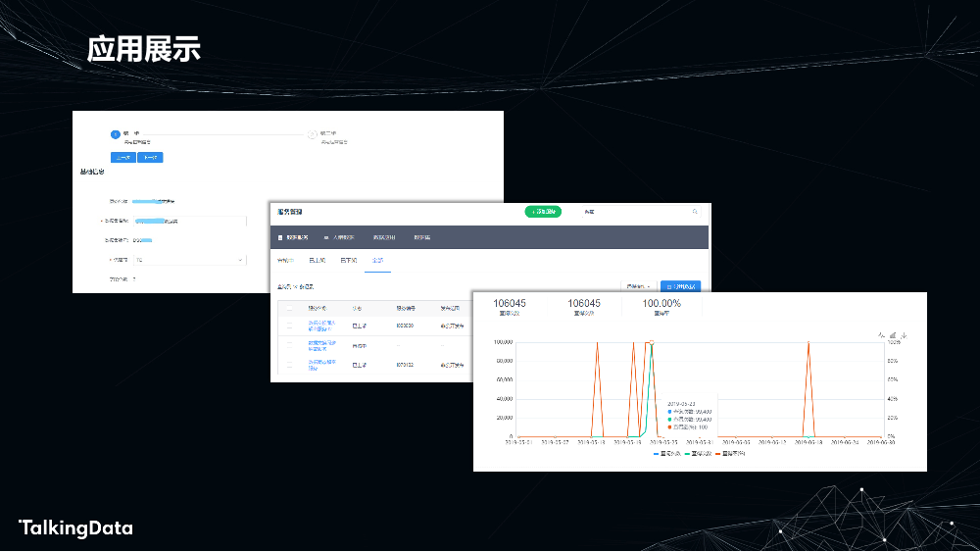Screen dimensions: 980x552
Task: Click the green add service button
Action: click(543, 212)
